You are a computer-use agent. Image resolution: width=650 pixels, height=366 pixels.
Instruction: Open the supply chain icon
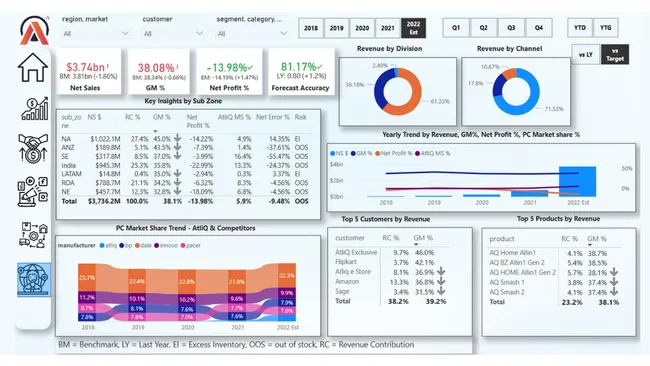point(33,235)
